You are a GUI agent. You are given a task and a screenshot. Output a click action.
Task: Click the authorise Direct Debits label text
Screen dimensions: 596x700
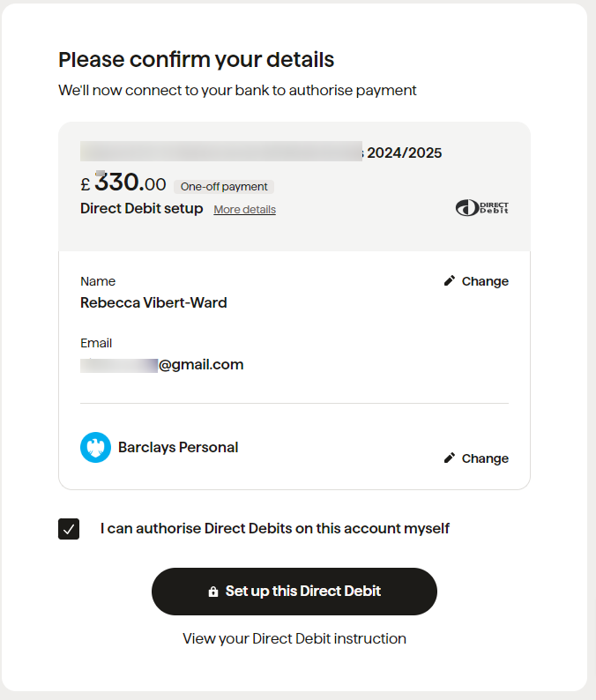coord(274,529)
